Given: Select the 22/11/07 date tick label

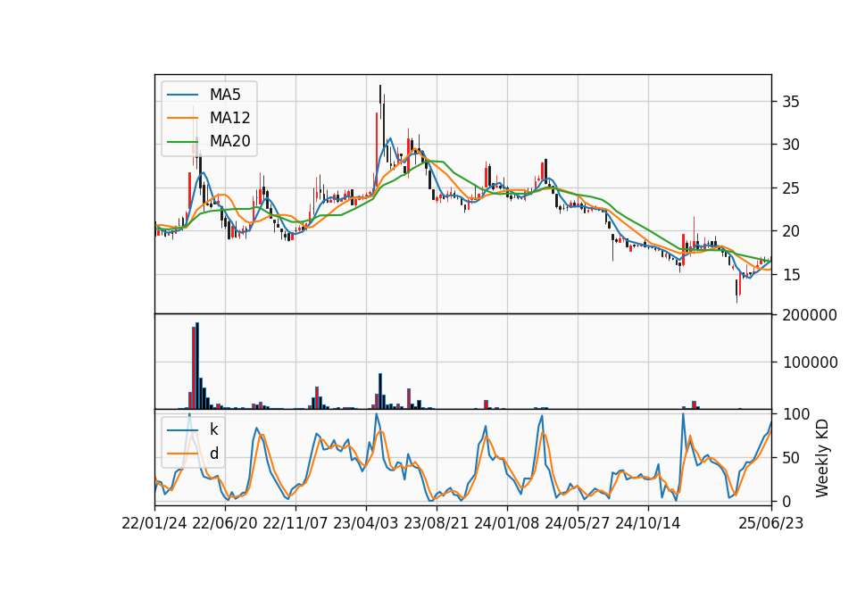Looking at the screenshot, I should [295, 523].
